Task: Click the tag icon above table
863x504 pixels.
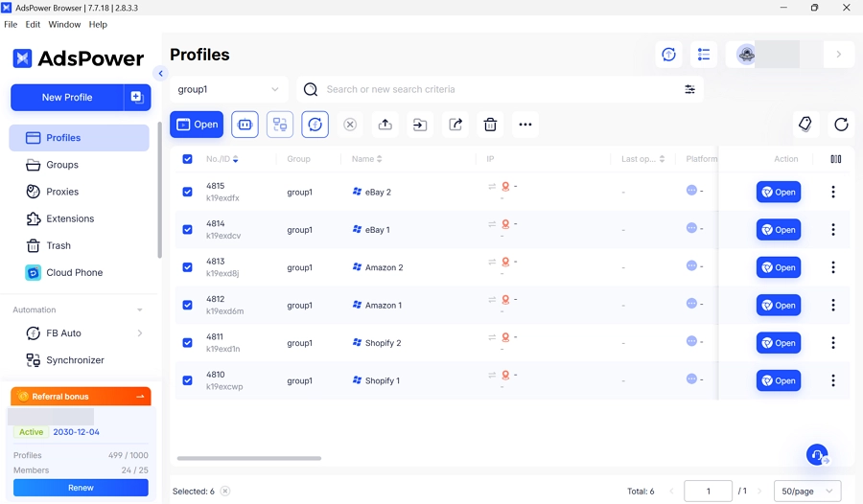Action: coord(805,125)
